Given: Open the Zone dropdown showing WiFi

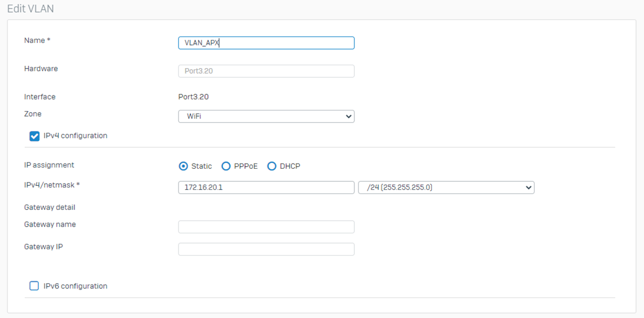Looking at the screenshot, I should coord(266,116).
